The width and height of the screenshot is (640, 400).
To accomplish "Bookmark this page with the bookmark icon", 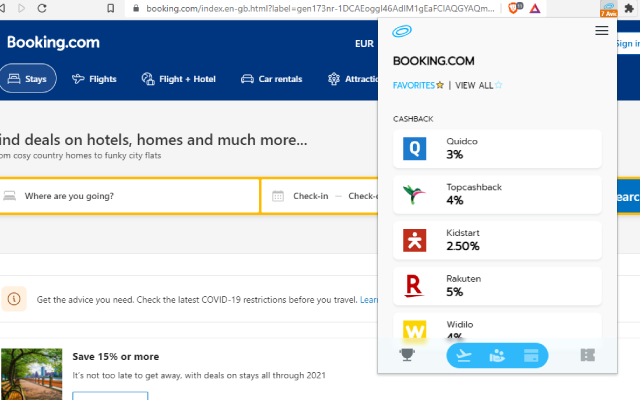I will coord(111,8).
